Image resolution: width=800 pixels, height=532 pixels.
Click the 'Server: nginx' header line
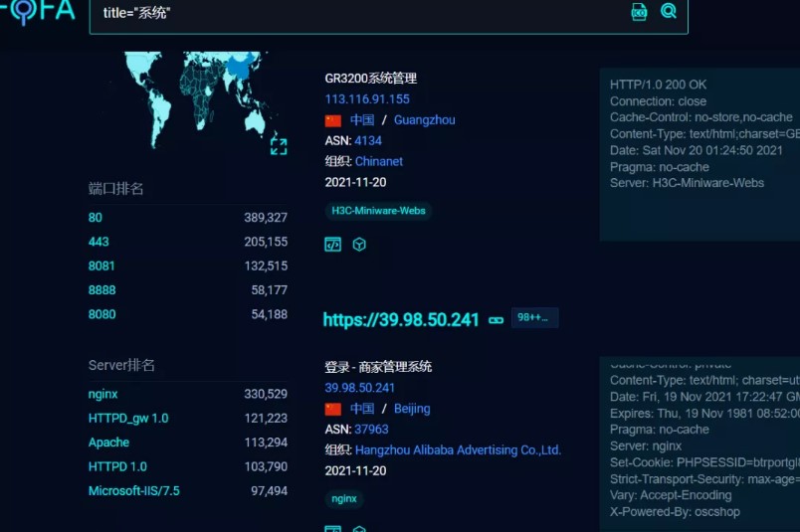(x=646, y=446)
